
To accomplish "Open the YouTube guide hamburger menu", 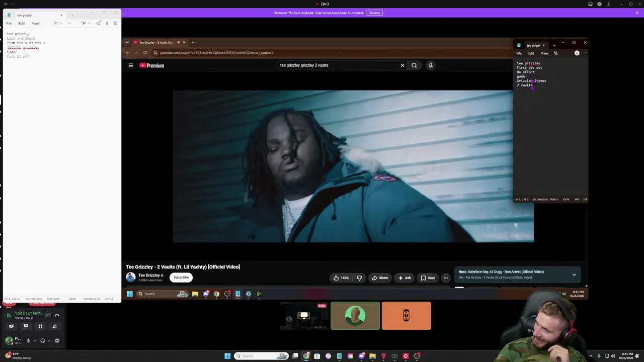I will coord(130,65).
